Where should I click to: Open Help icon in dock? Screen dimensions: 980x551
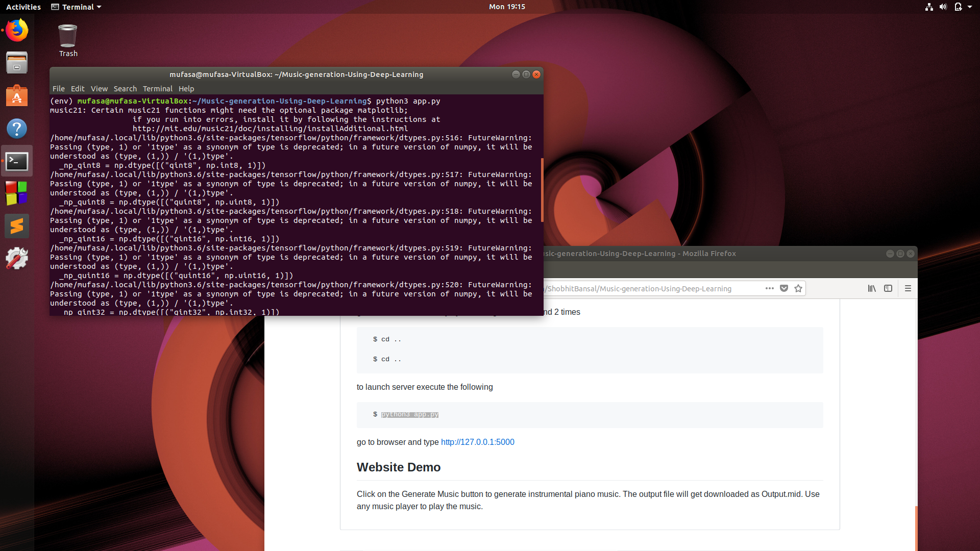(x=17, y=129)
